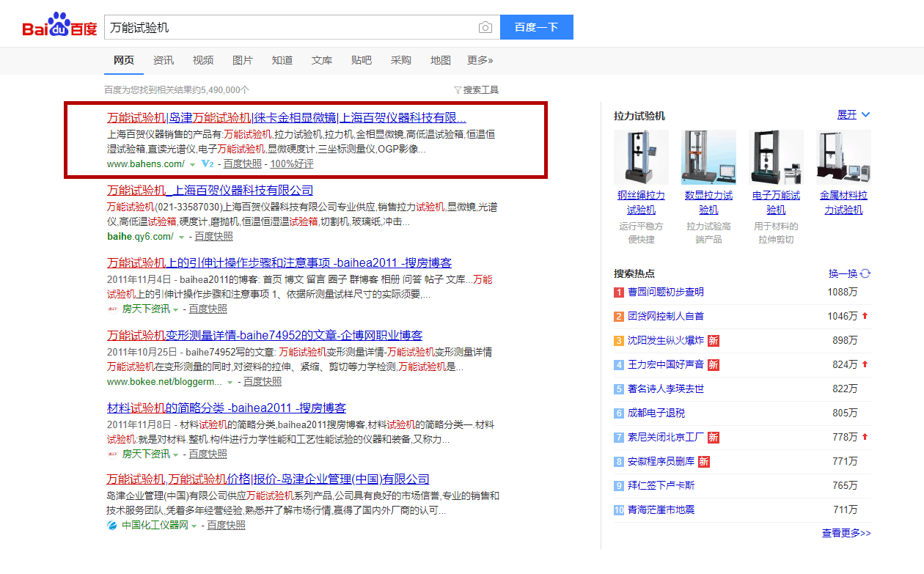Click 搜索工具 label
This screenshot has height=574, width=924.
coord(481,90)
